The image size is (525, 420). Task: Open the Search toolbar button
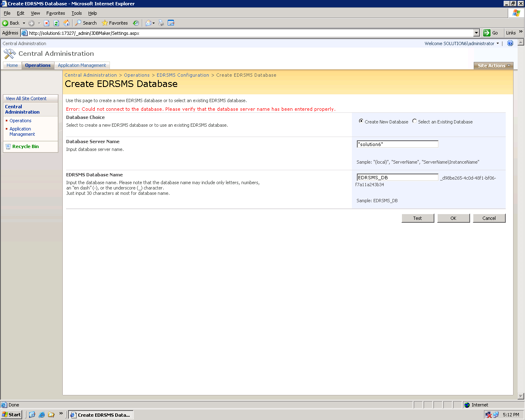click(86, 23)
